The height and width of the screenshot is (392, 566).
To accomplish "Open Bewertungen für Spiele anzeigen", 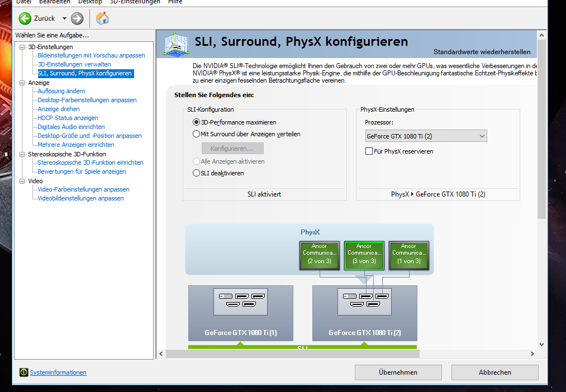I will coord(82,171).
